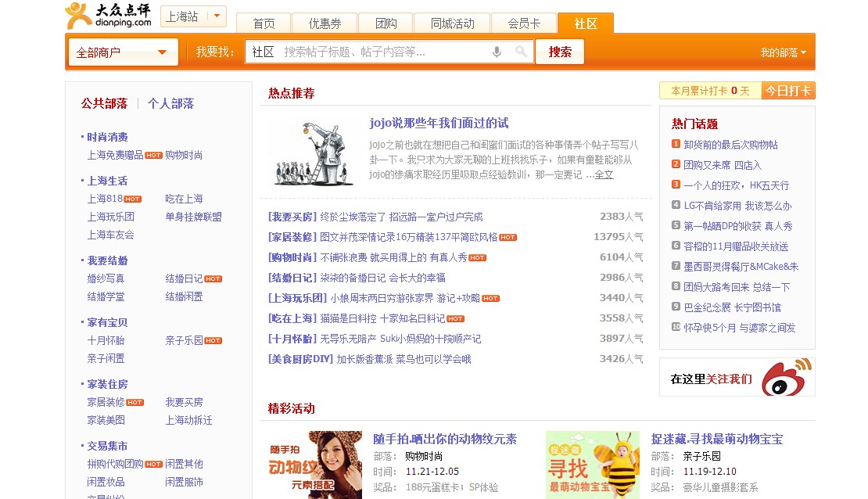Click the orange number 1 badge in 热门话题
The width and height of the screenshot is (868, 499).
point(673,145)
